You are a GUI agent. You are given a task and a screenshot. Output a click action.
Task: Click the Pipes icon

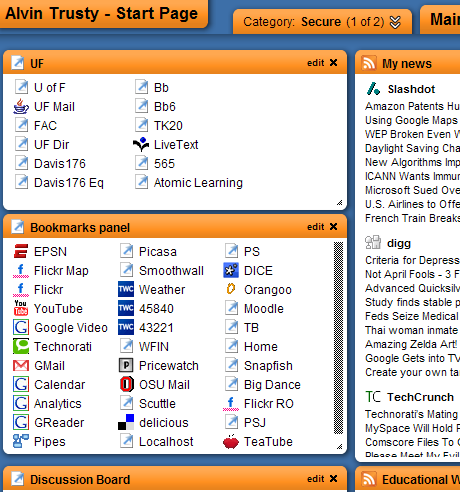pyautogui.click(x=21, y=441)
